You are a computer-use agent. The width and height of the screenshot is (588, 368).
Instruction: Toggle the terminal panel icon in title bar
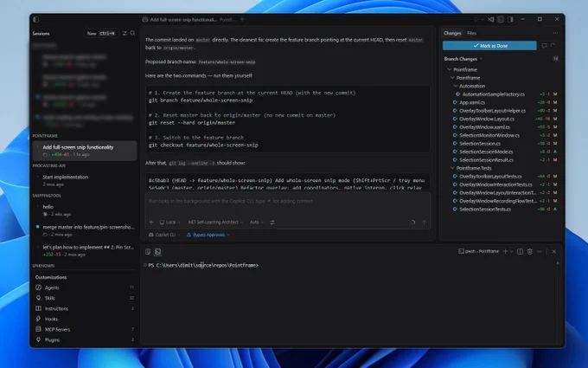pyautogui.click(x=501, y=19)
